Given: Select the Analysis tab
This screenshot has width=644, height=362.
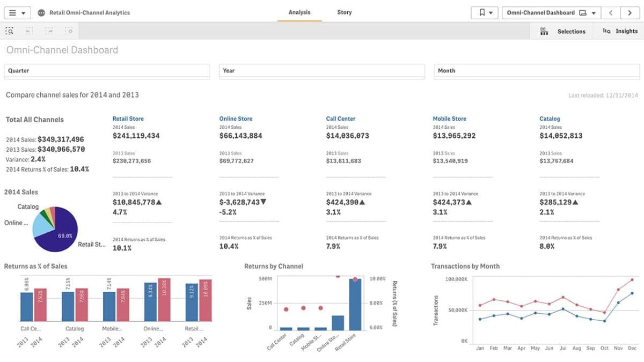Looking at the screenshot, I should click(299, 12).
